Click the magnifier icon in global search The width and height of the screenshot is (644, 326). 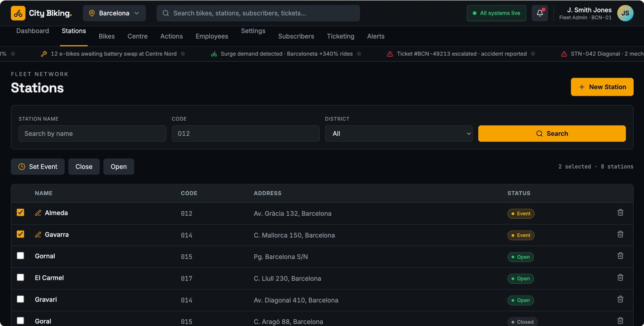click(166, 13)
